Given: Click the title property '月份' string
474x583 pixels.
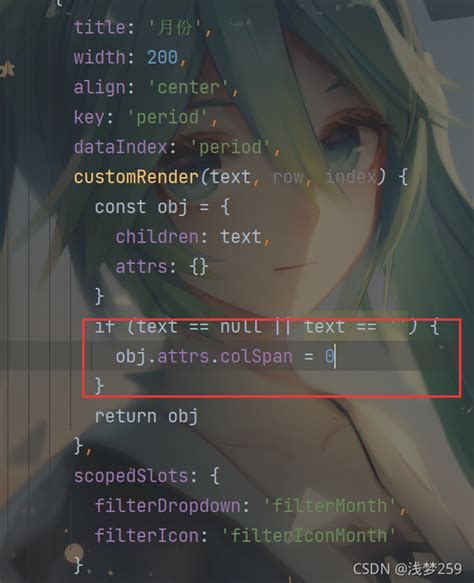Looking at the screenshot, I should 175,28.
